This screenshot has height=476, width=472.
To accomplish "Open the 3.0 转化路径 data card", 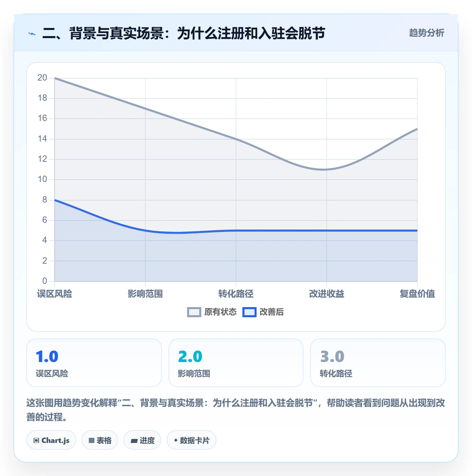I will (x=378, y=363).
